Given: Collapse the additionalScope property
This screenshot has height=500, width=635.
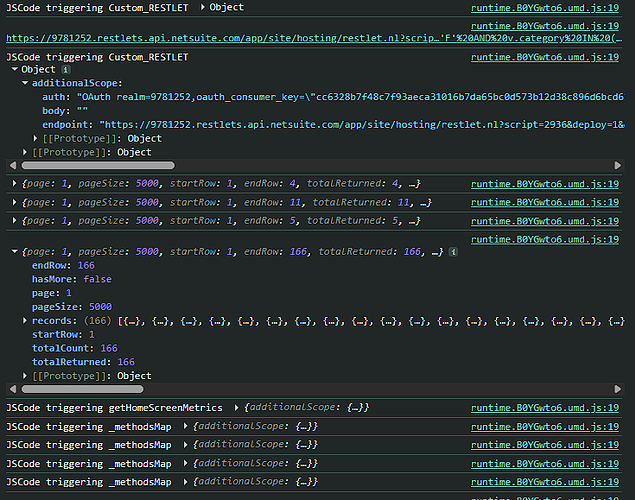Looking at the screenshot, I should 25,83.
